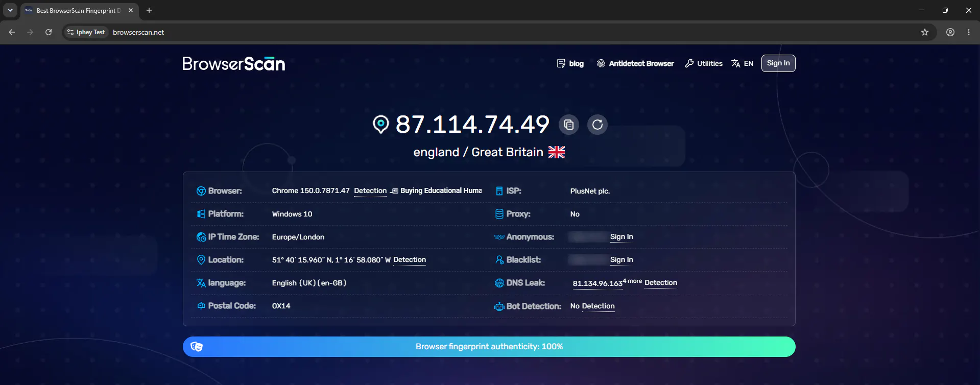Go back using the browser back arrow

click(12, 32)
